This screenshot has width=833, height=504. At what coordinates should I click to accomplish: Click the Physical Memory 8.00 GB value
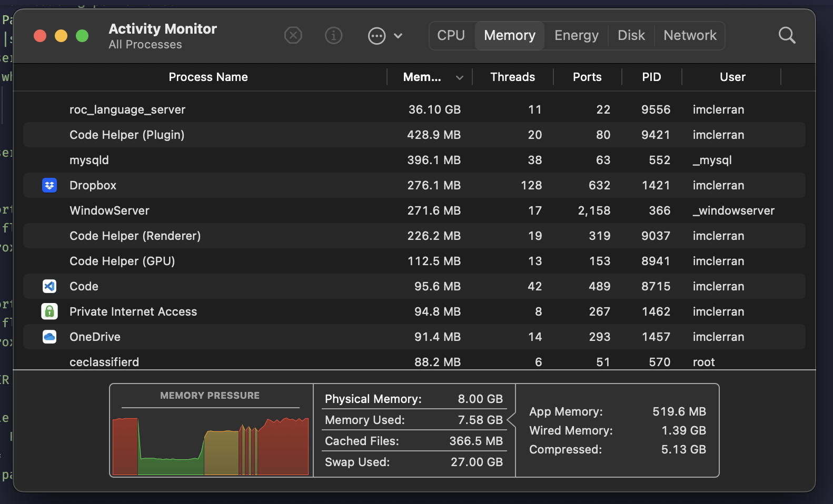[480, 399]
